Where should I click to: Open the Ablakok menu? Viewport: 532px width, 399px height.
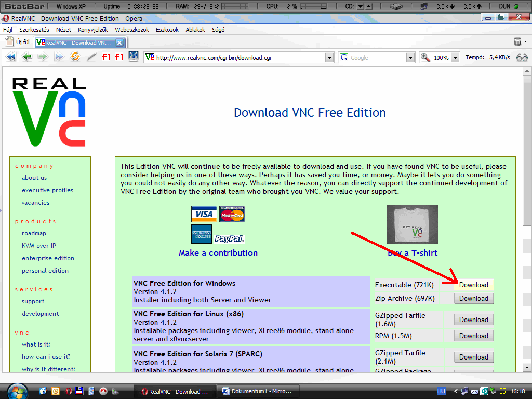tap(195, 30)
